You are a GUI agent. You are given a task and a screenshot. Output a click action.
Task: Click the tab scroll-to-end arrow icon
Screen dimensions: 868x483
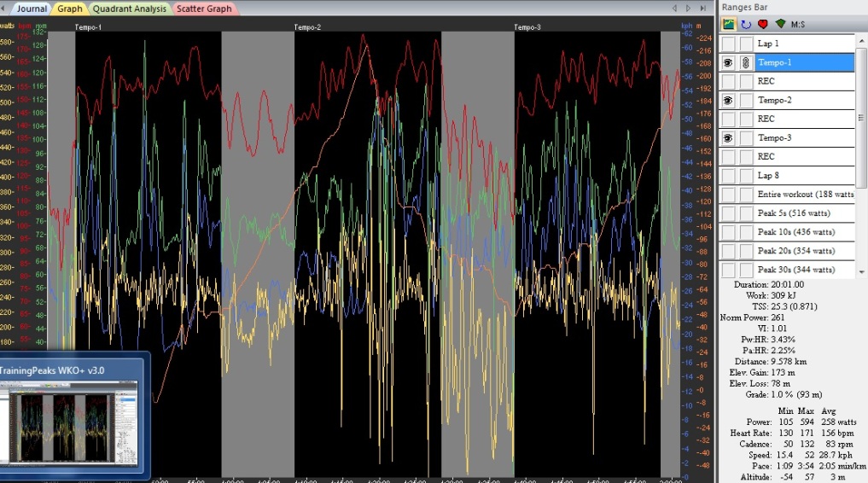(x=703, y=8)
